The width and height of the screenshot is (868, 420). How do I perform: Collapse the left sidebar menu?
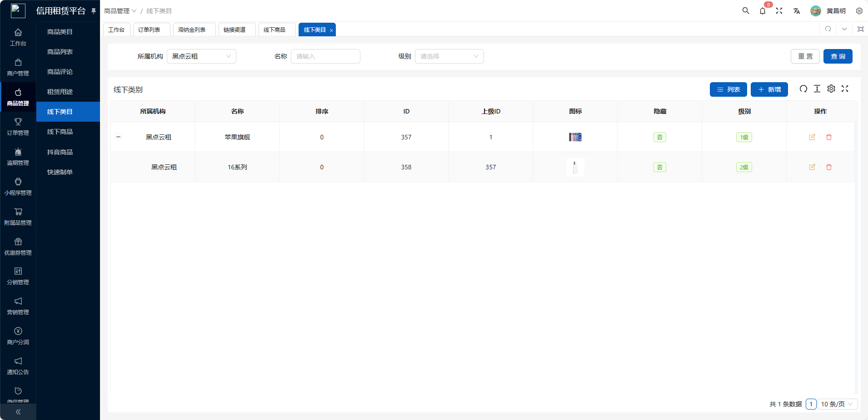18,412
